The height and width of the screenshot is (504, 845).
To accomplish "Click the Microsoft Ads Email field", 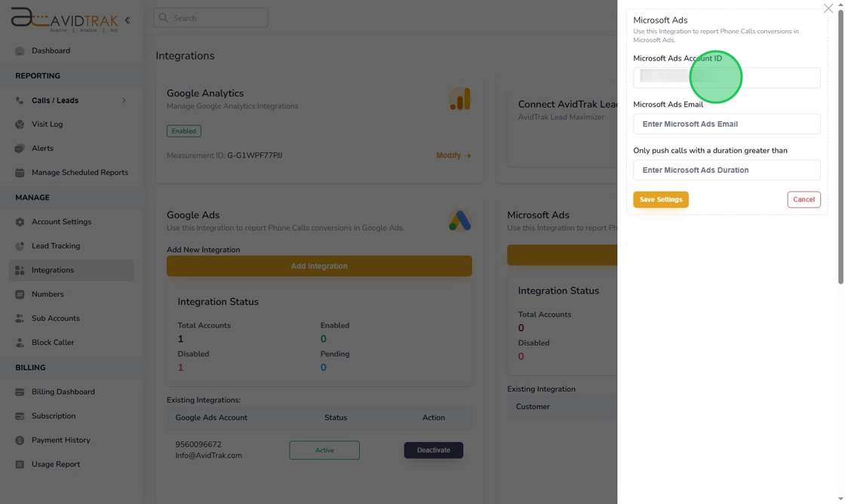I will point(727,124).
